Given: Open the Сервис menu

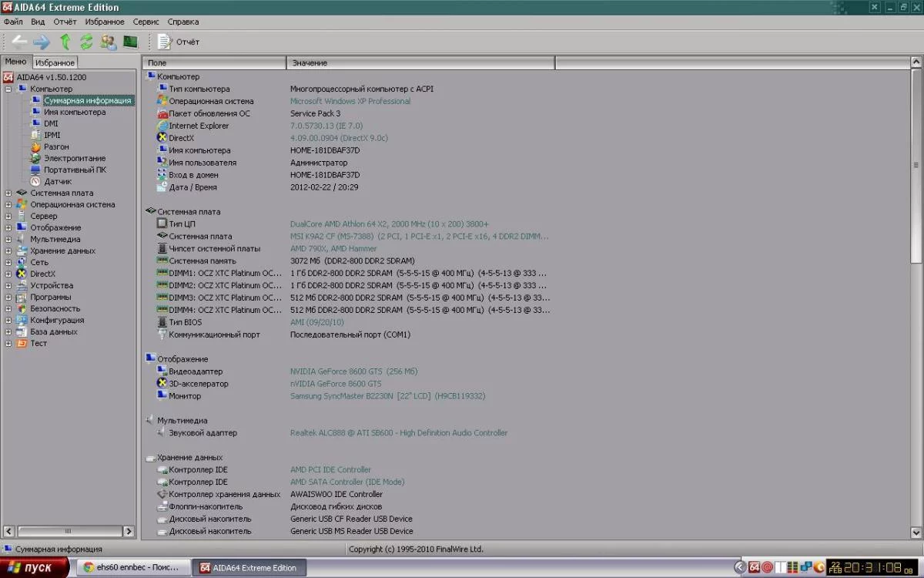Looking at the screenshot, I should (146, 22).
